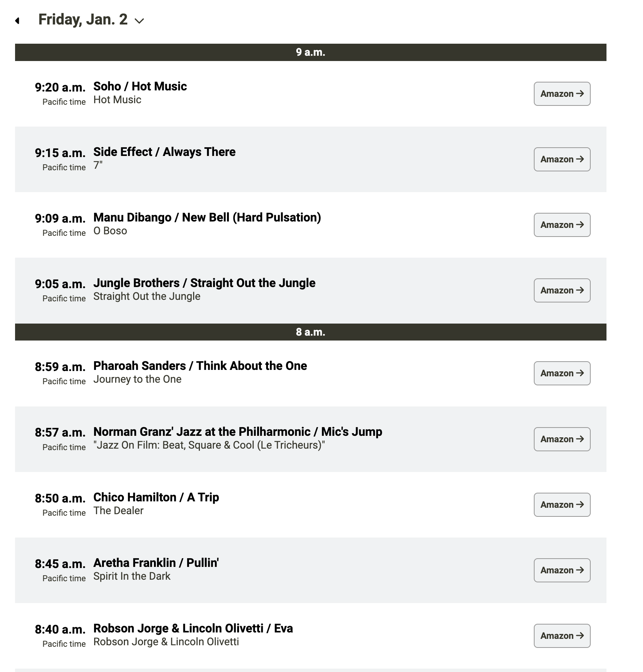Click Manu Dibango / New Bell title

(207, 217)
